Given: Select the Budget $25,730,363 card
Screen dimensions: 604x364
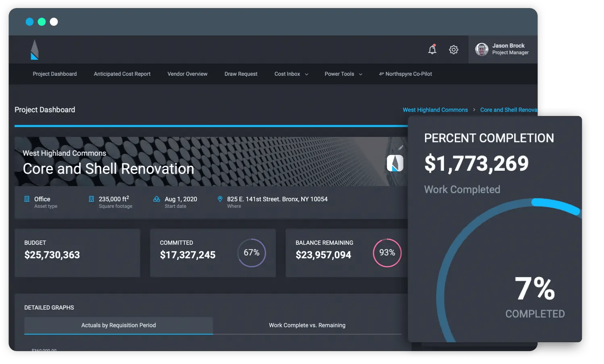Looking at the screenshot, I should tap(77, 253).
